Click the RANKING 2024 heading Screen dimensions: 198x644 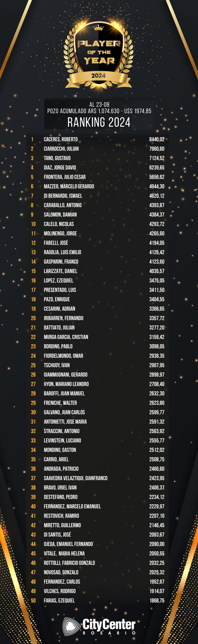click(99, 122)
